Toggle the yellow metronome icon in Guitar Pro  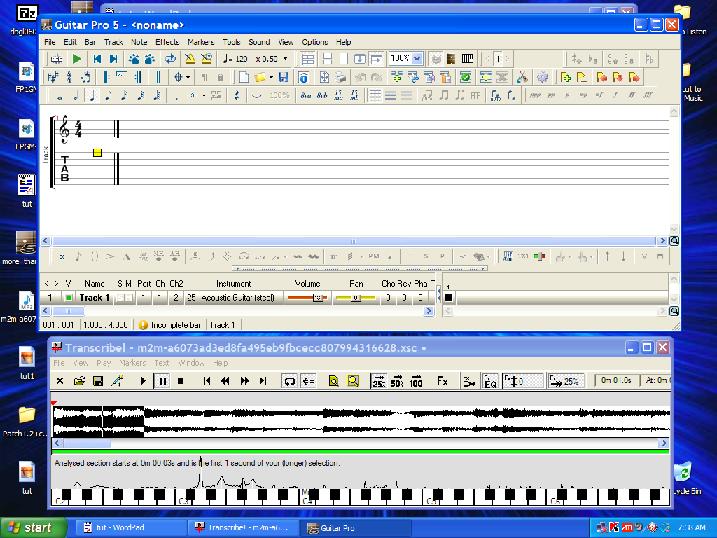(190, 59)
